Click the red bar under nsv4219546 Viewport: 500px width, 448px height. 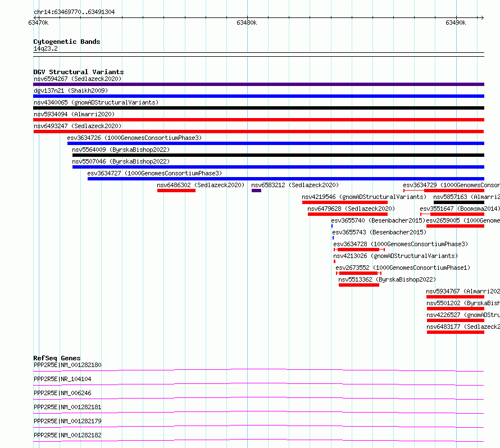point(345,202)
